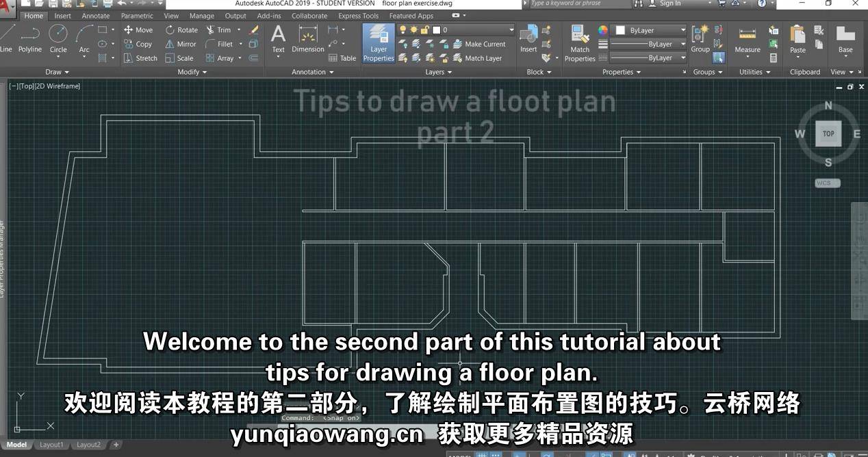Activate the Scale tool

click(x=179, y=58)
